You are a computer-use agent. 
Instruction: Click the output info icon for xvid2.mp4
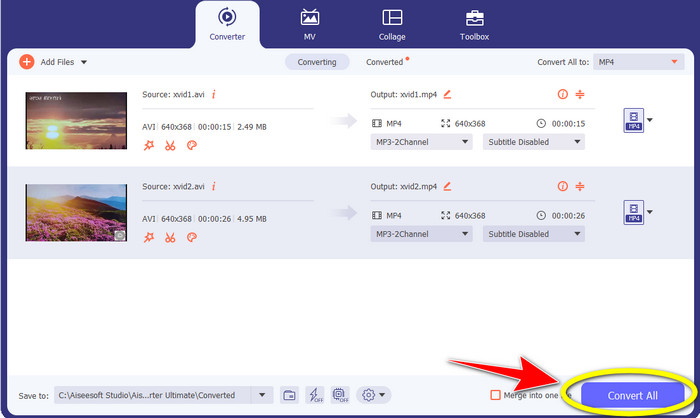(x=562, y=187)
